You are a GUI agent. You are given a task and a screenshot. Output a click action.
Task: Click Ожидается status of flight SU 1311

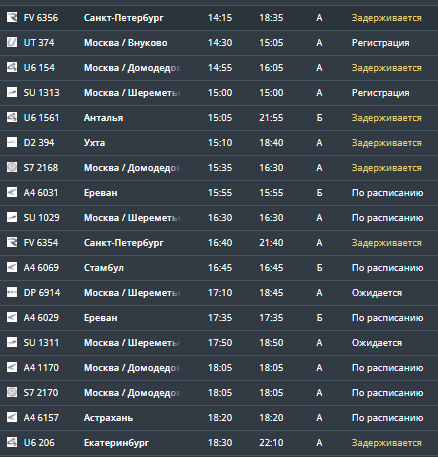[377, 343]
